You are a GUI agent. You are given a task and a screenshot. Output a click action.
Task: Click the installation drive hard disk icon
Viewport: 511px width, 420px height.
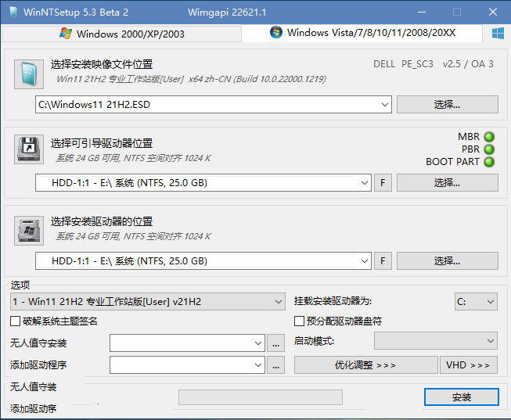[x=29, y=231]
